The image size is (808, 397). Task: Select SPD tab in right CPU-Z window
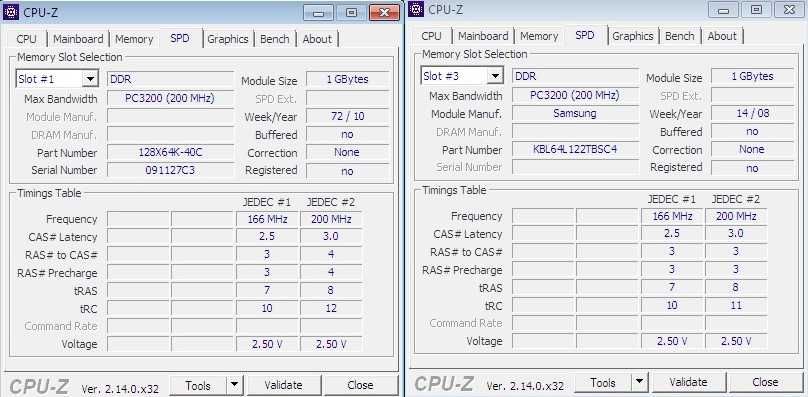584,35
